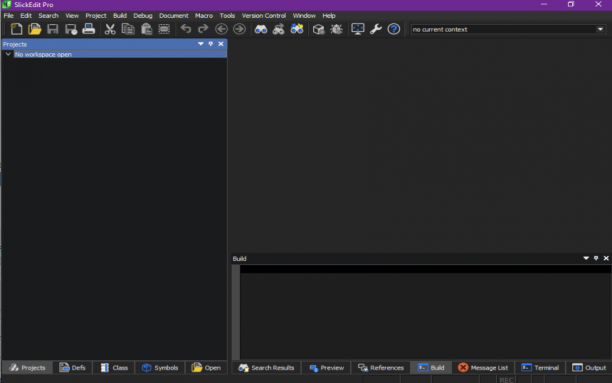Switch to the Search Results tab
The height and width of the screenshot is (383, 612).
click(266, 367)
